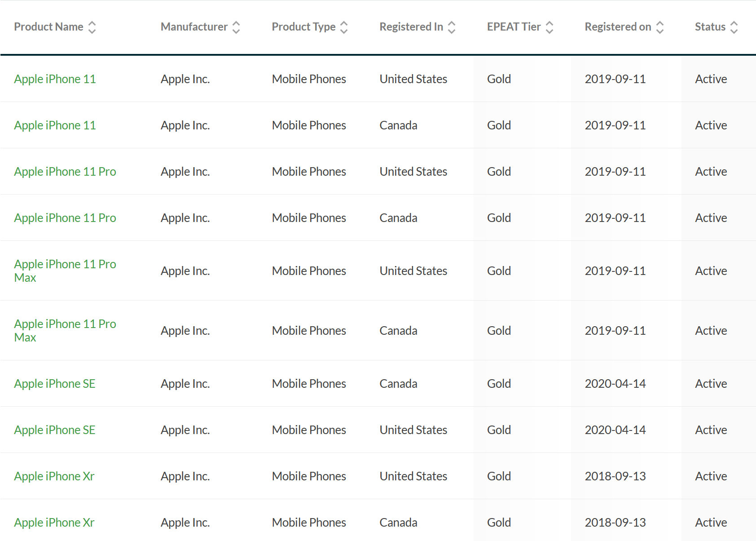Sort by Registered on column arrows

(660, 27)
